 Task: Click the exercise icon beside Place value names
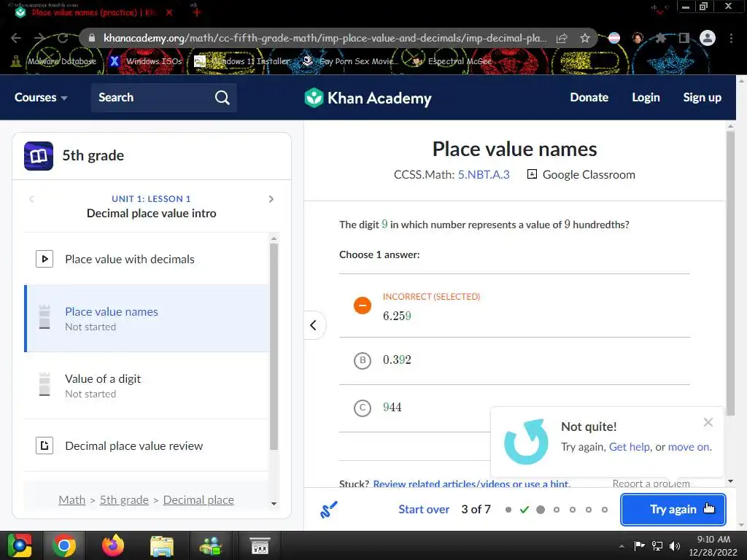[44, 317]
